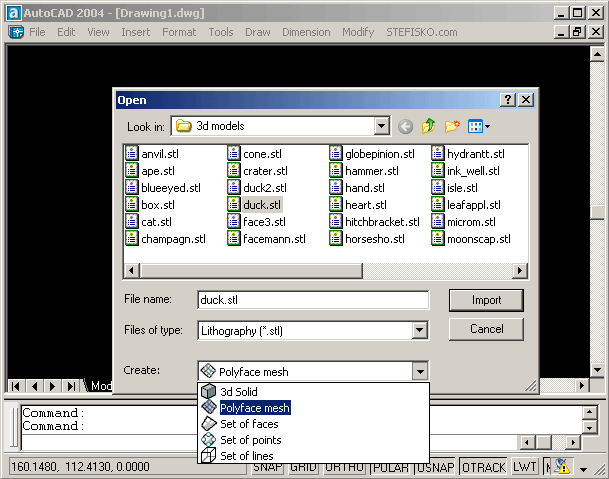
Task: Toggle SNAP mode in status bar
Action: pos(267,467)
